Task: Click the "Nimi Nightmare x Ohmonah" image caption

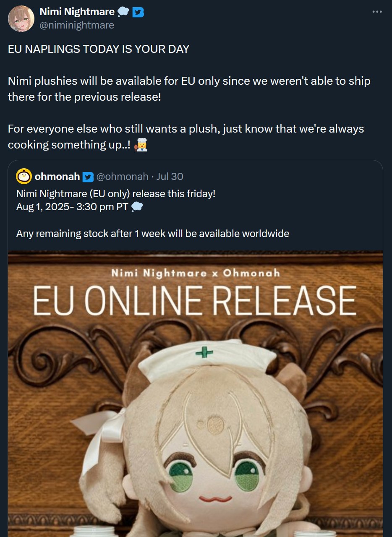Action: pos(196,274)
